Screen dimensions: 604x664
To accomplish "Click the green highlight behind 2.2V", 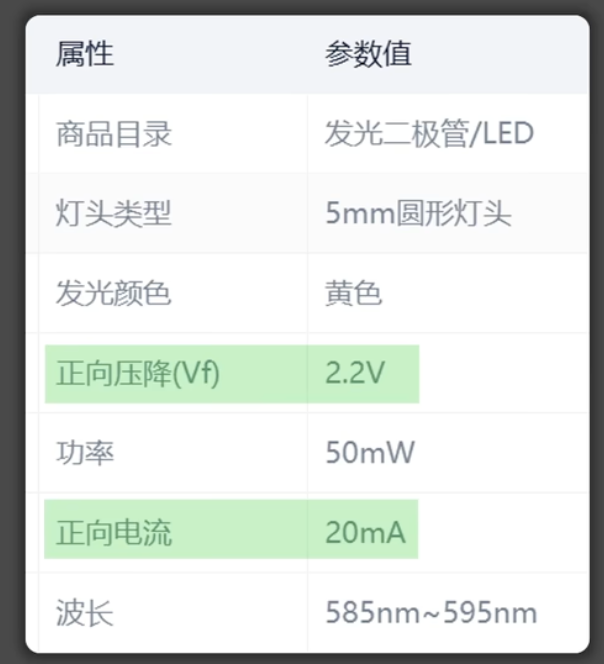I will [x=402, y=374].
